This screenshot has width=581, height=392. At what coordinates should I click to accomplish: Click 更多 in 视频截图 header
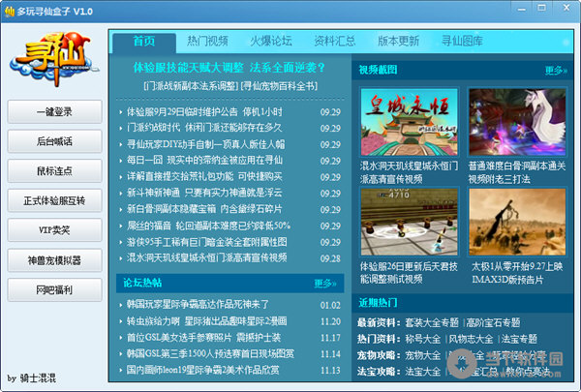[x=556, y=71]
